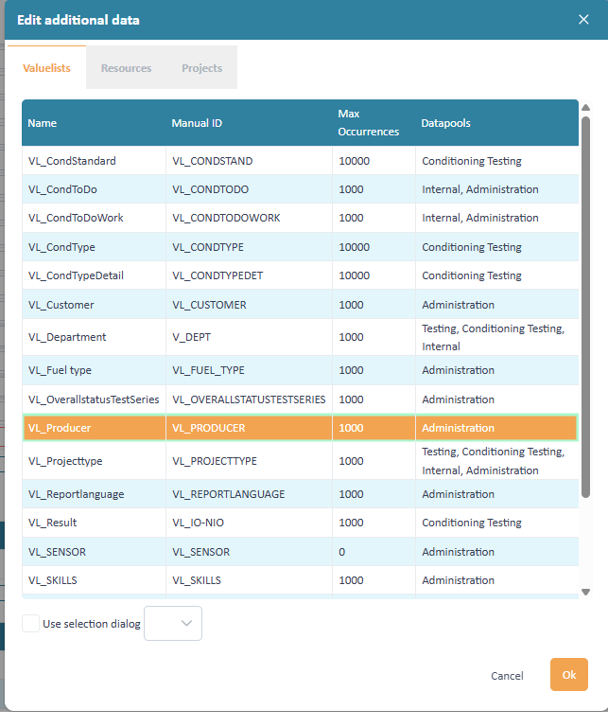Click the Manual ID cell of the VL_SENSOR row
The height and width of the screenshot is (712, 608).
point(249,552)
